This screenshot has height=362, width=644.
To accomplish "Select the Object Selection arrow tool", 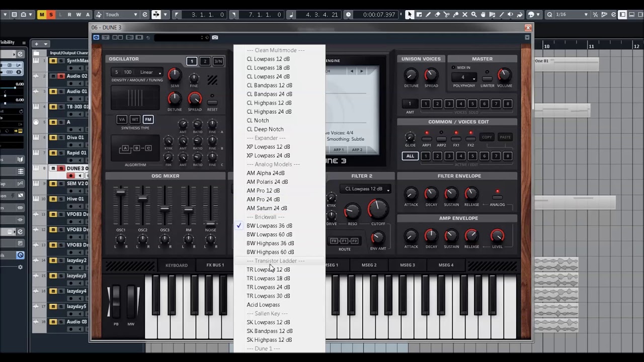I will click(x=410, y=15).
